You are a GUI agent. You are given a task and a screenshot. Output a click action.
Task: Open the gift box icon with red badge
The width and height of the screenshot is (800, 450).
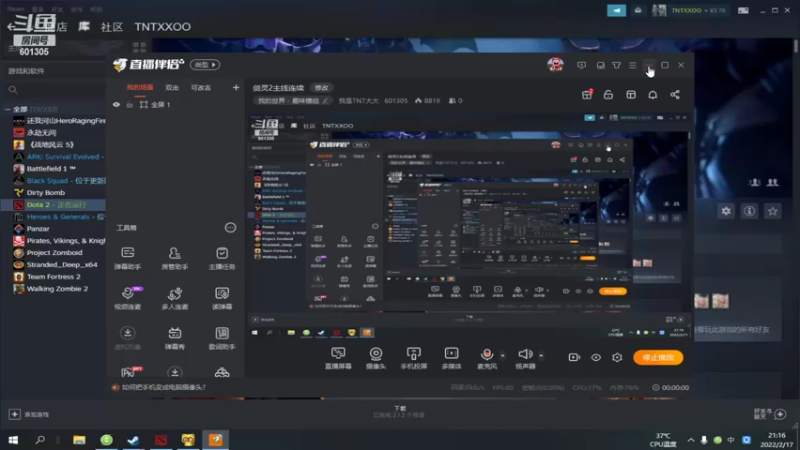pyautogui.click(x=587, y=94)
